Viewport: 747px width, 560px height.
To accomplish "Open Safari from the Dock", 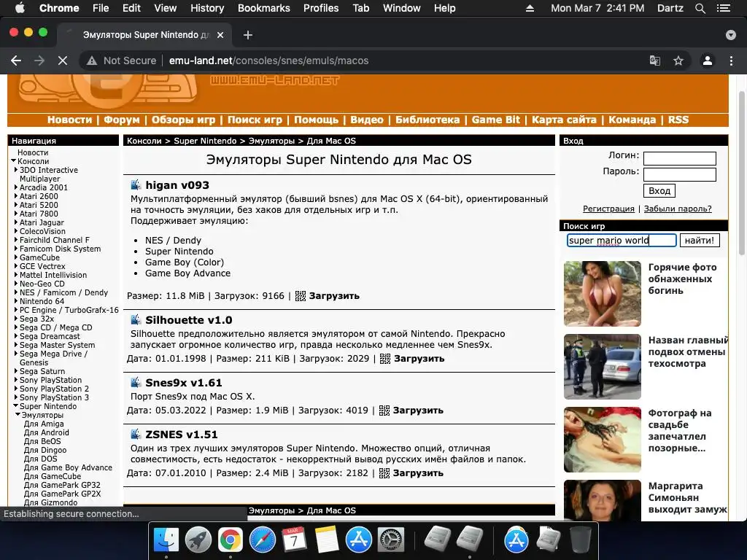I will 263,540.
